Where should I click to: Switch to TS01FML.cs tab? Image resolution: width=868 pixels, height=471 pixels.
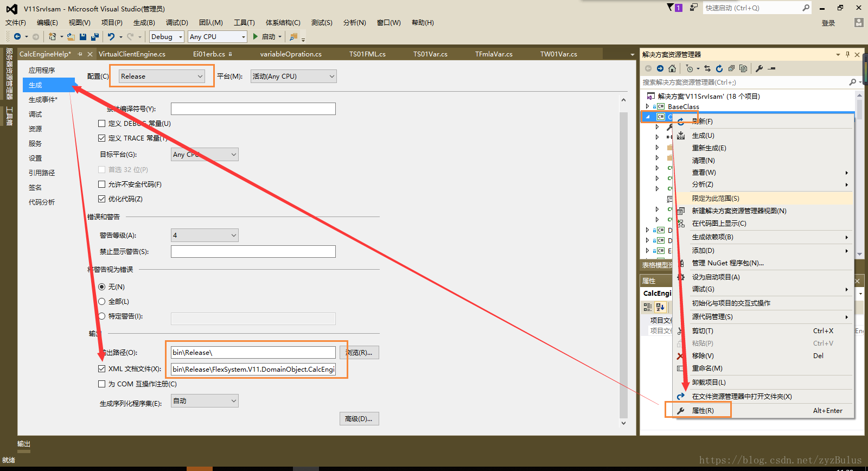(x=367, y=54)
